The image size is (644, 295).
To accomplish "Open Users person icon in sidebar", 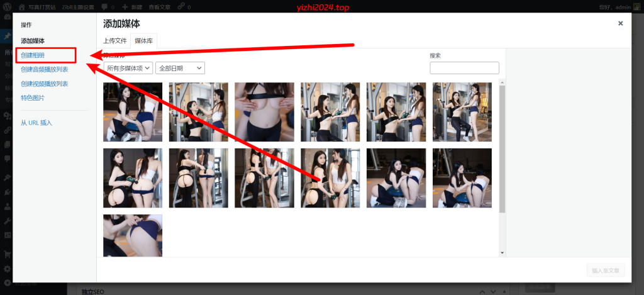I will 7,207.
